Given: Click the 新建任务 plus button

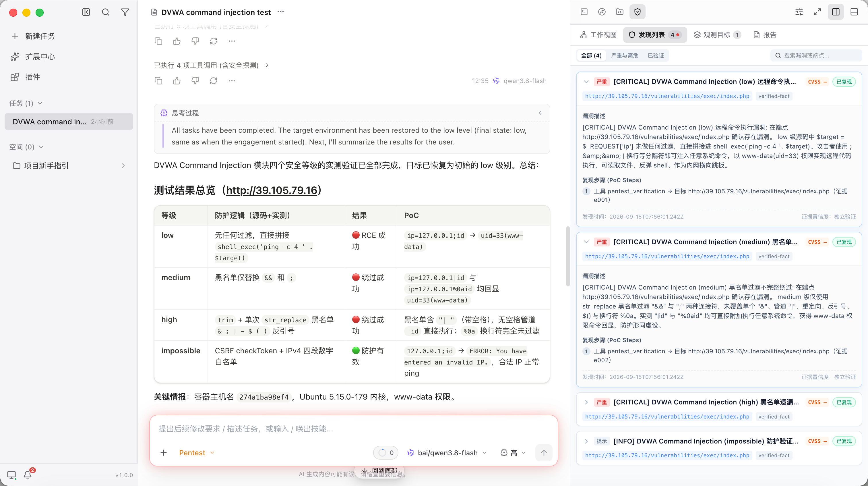Looking at the screenshot, I should [33, 36].
